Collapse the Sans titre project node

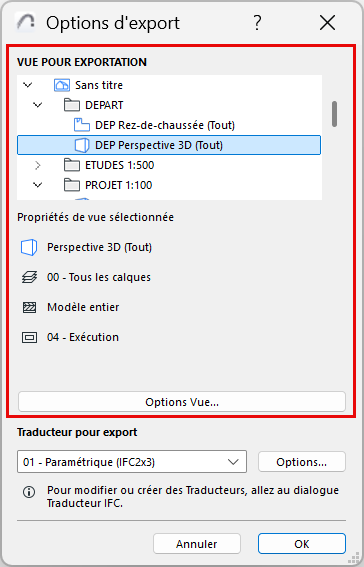(x=28, y=85)
